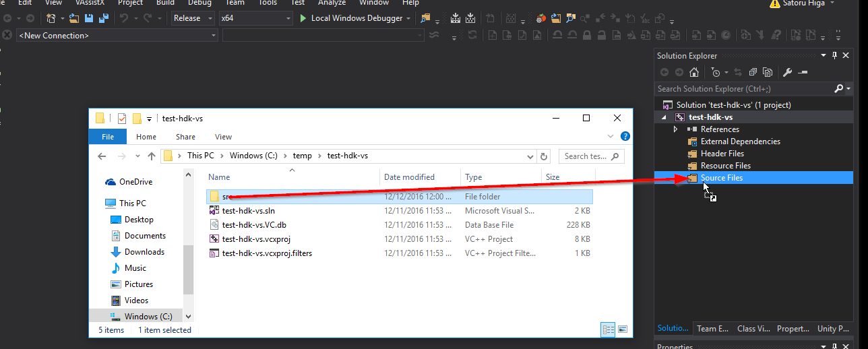This screenshot has height=349, width=868.
Task: Click the Explorer Back arrow
Action: point(102,156)
